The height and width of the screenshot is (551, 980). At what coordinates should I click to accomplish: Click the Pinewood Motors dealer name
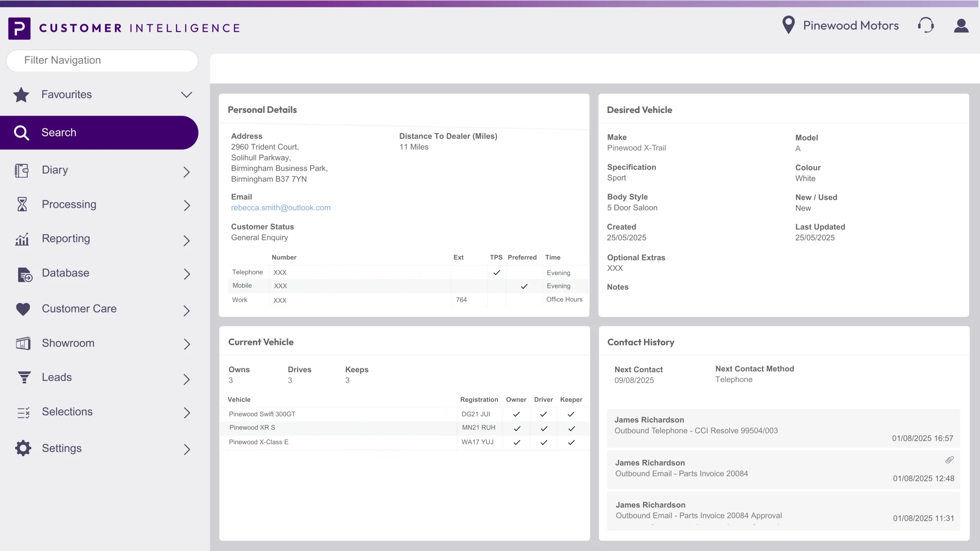[x=851, y=25]
